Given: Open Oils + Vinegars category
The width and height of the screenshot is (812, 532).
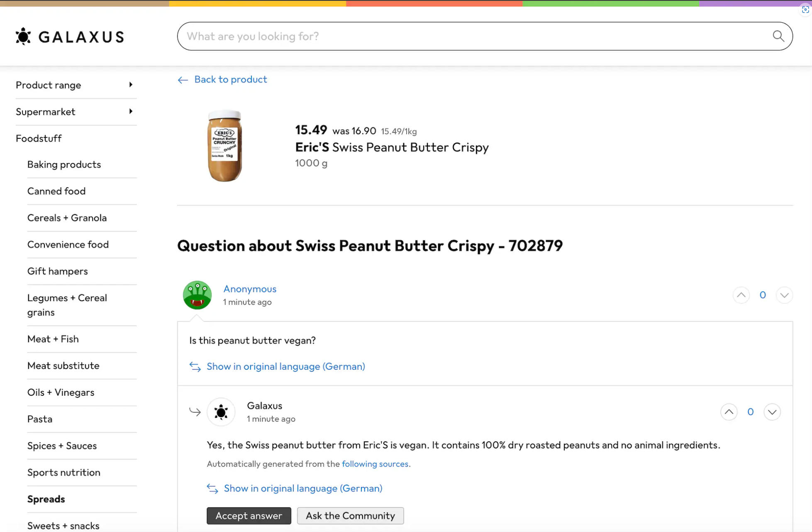Looking at the screenshot, I should pyautogui.click(x=61, y=392).
